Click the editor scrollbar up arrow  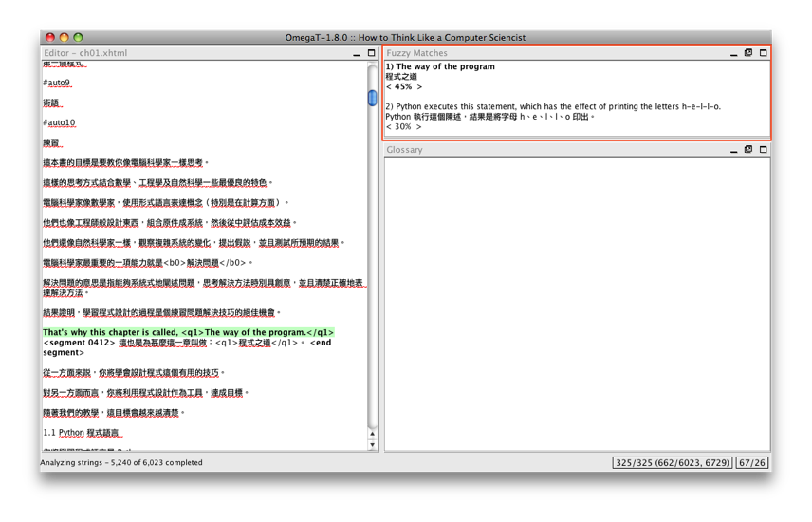[372, 434]
